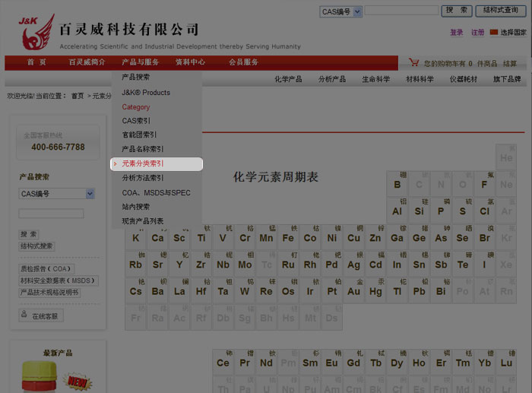Screen dimensions: 532x393
Task: Click the top 结构式查询 button
Action: (501, 11)
